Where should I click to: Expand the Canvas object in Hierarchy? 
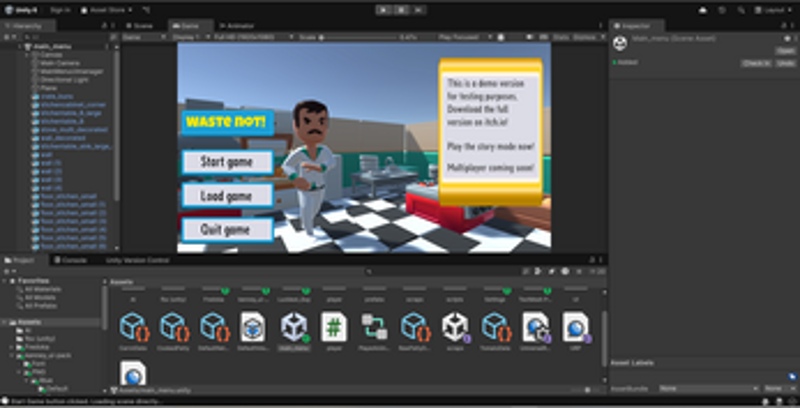(x=33, y=54)
